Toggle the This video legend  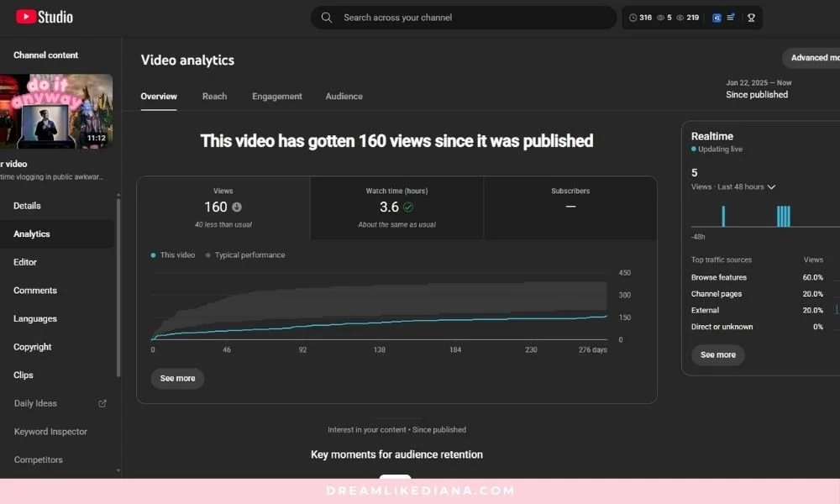point(173,255)
